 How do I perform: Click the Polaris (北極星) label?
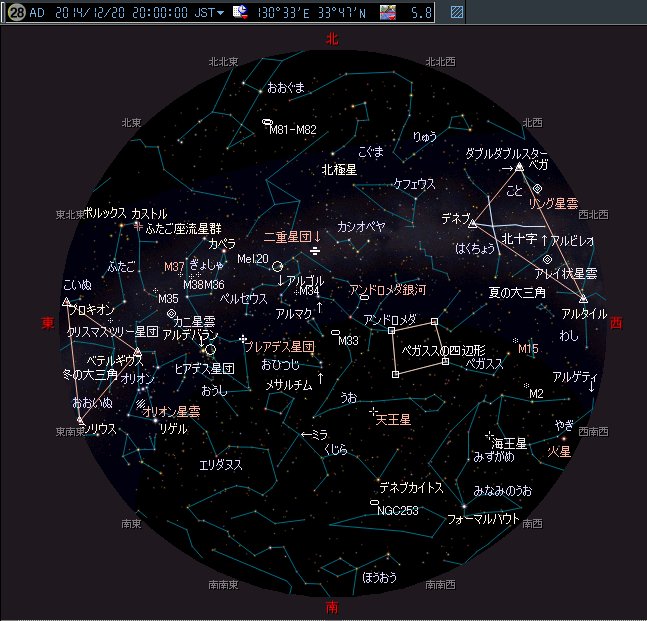pyautogui.click(x=339, y=170)
